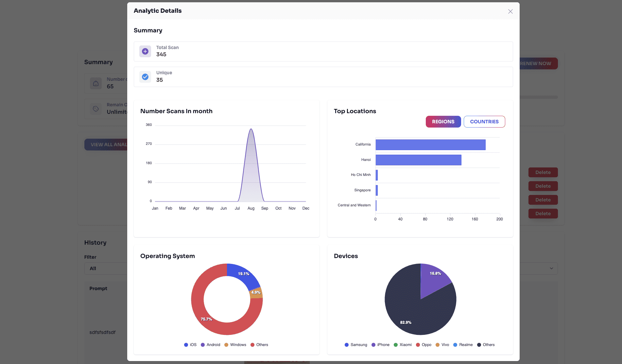Screen dimensions: 622x364
Task: Toggle iOS legend in Operating System chart
Action: point(190,345)
